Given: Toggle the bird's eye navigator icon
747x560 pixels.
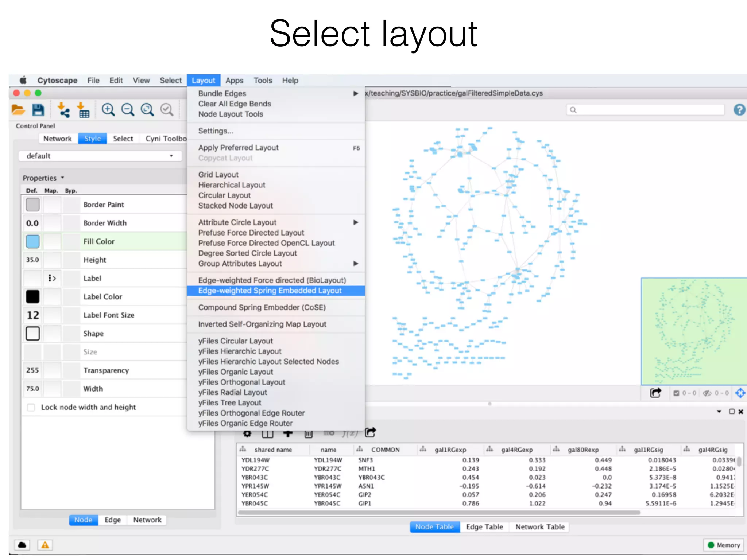Looking at the screenshot, I should click(740, 393).
